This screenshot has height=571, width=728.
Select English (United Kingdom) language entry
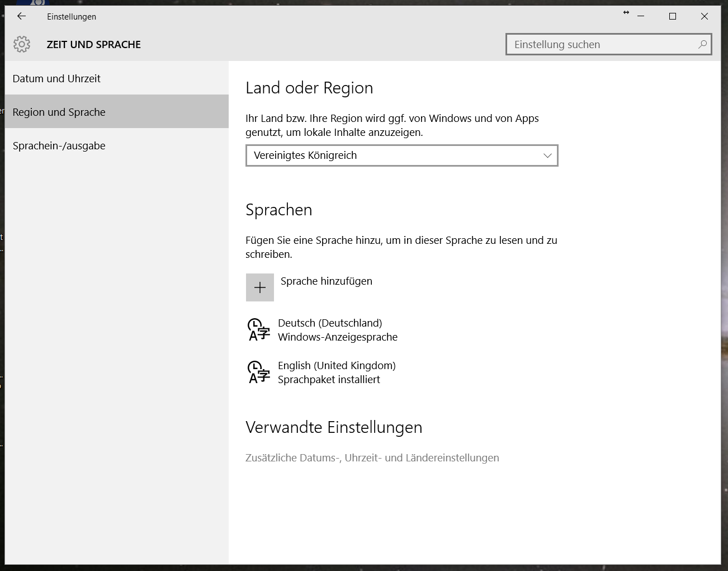[x=322, y=372]
